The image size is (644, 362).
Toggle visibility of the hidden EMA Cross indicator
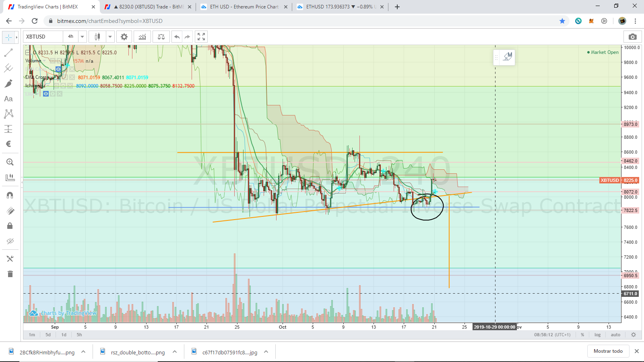coord(58,69)
